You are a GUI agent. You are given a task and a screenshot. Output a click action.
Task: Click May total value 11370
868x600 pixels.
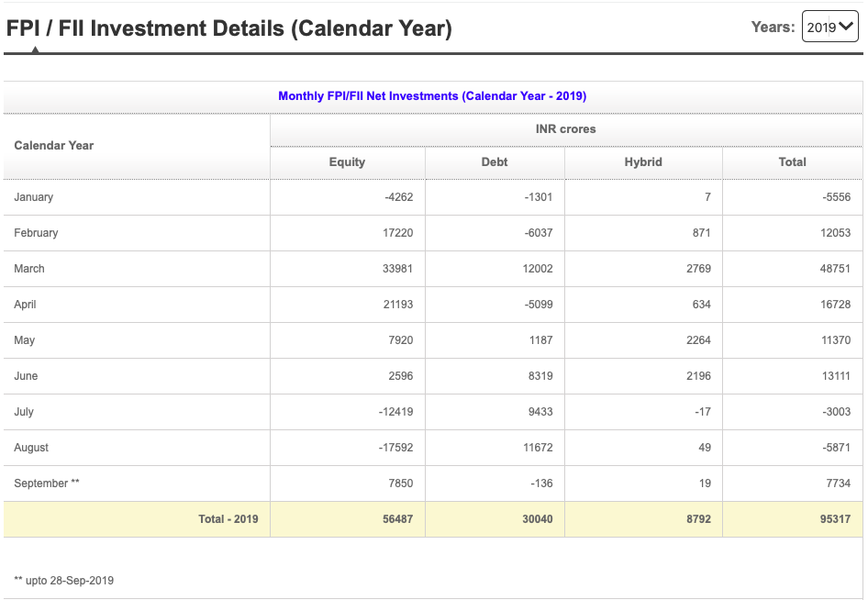click(x=836, y=339)
